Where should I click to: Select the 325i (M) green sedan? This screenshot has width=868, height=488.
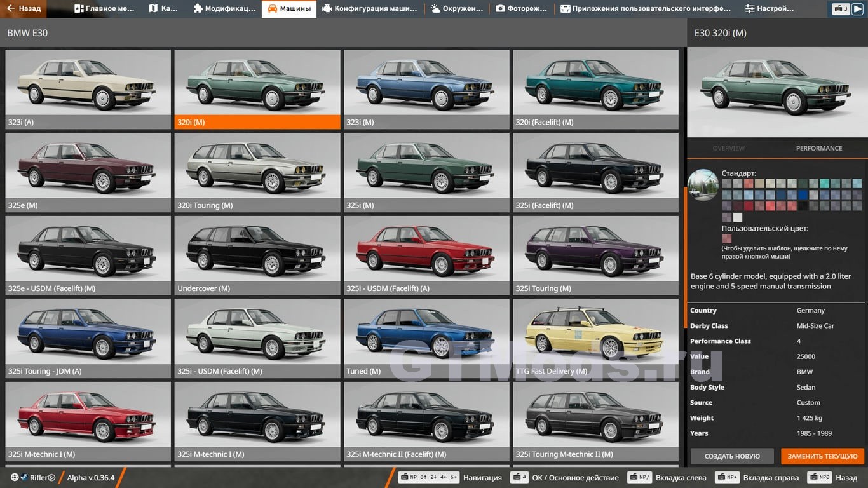point(426,172)
